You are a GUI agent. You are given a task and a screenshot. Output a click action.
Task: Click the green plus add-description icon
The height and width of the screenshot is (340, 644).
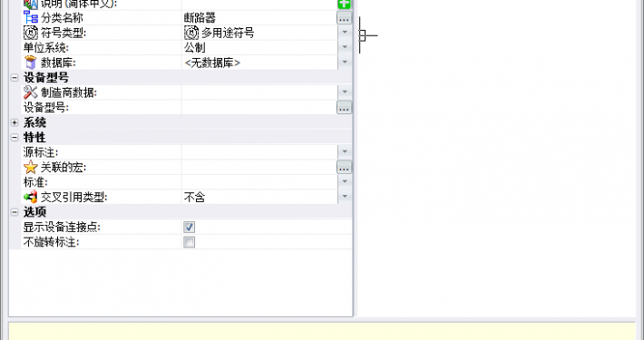[x=344, y=4]
